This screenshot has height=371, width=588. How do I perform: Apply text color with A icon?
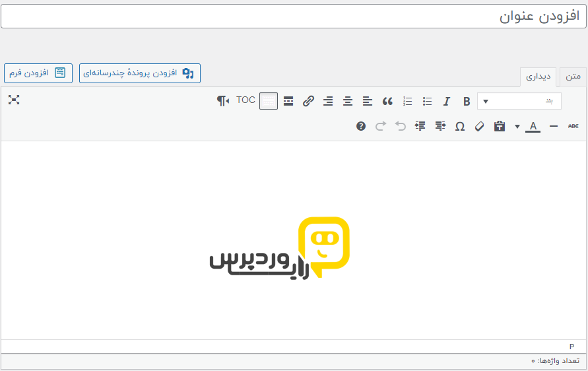point(533,127)
